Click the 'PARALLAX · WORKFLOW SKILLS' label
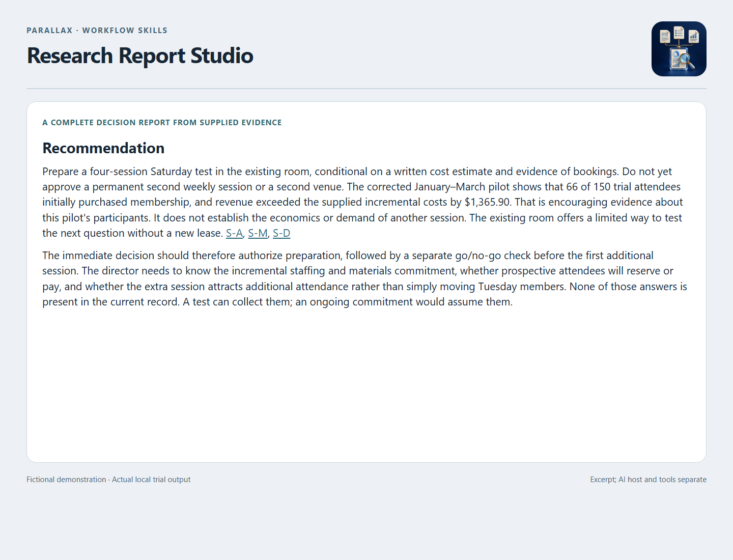Screen dimensions: 733x560 (97, 31)
